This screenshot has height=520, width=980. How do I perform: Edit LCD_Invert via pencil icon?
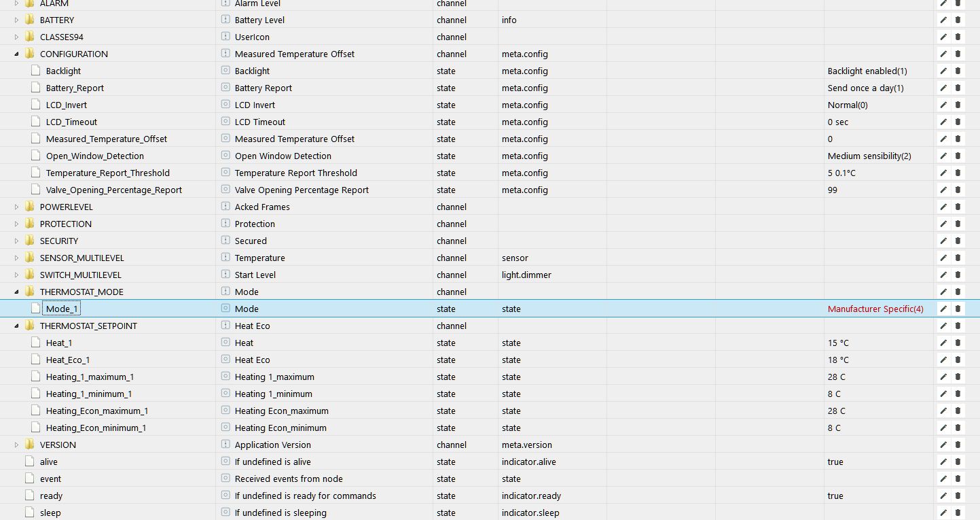pyautogui.click(x=943, y=105)
